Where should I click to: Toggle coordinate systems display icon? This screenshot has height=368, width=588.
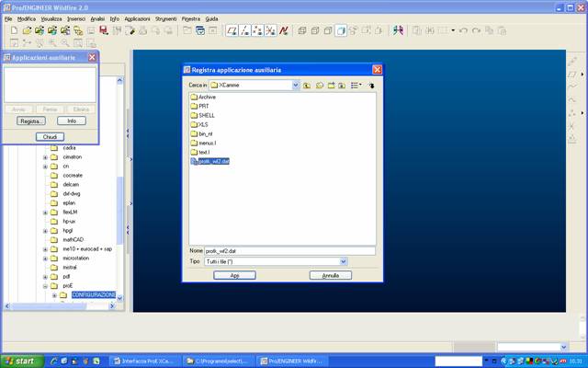pyautogui.click(x=270, y=30)
